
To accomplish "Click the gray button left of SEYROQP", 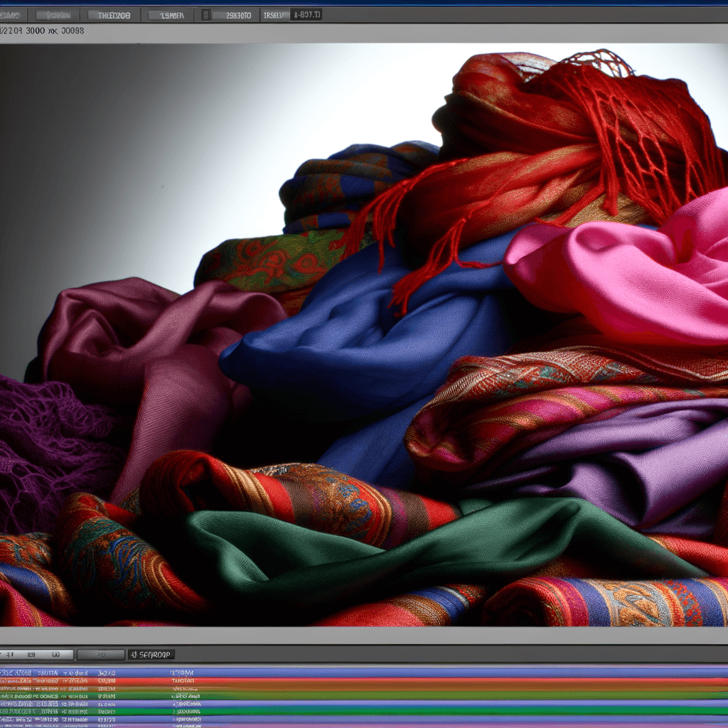I will tap(100, 654).
